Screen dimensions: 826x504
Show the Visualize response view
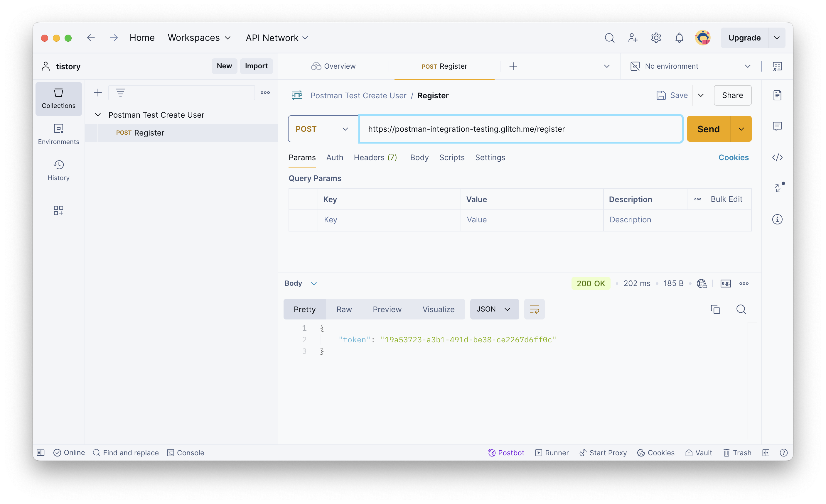[x=438, y=309]
